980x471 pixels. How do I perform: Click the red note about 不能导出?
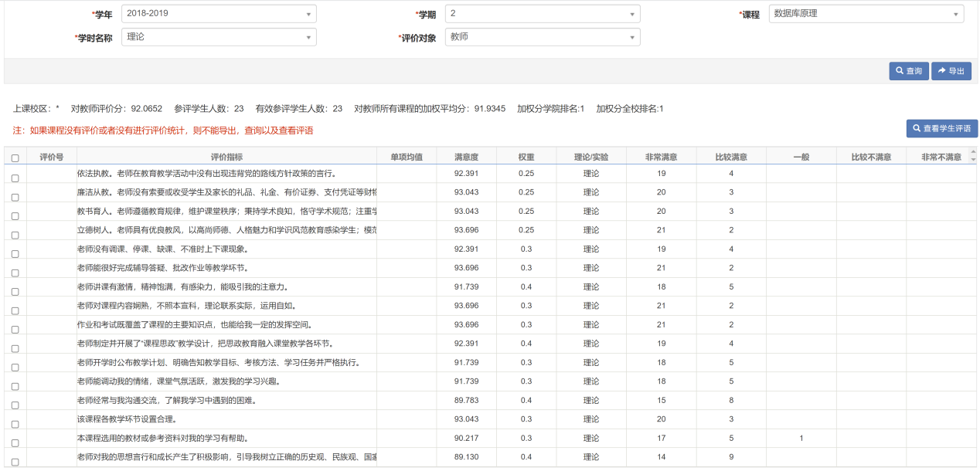click(163, 130)
